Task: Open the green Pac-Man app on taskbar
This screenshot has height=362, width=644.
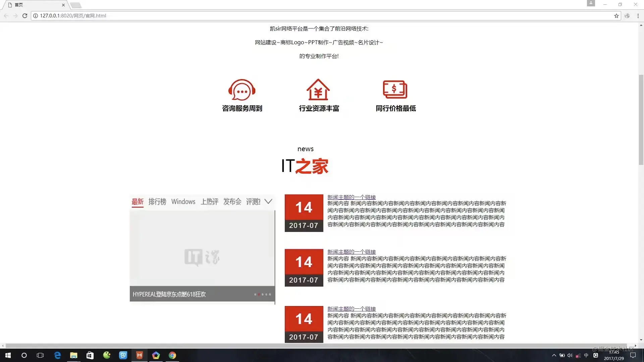Action: coord(107,355)
